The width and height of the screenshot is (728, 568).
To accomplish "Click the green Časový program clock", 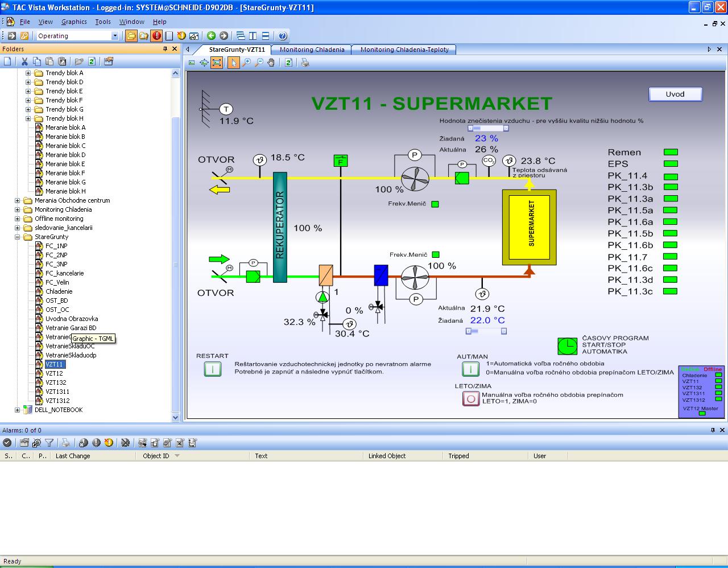I will pos(567,345).
